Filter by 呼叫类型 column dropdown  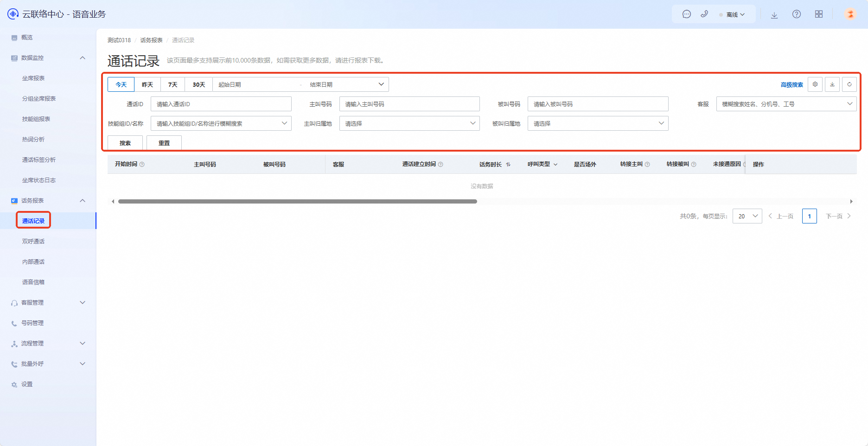[x=555, y=165]
